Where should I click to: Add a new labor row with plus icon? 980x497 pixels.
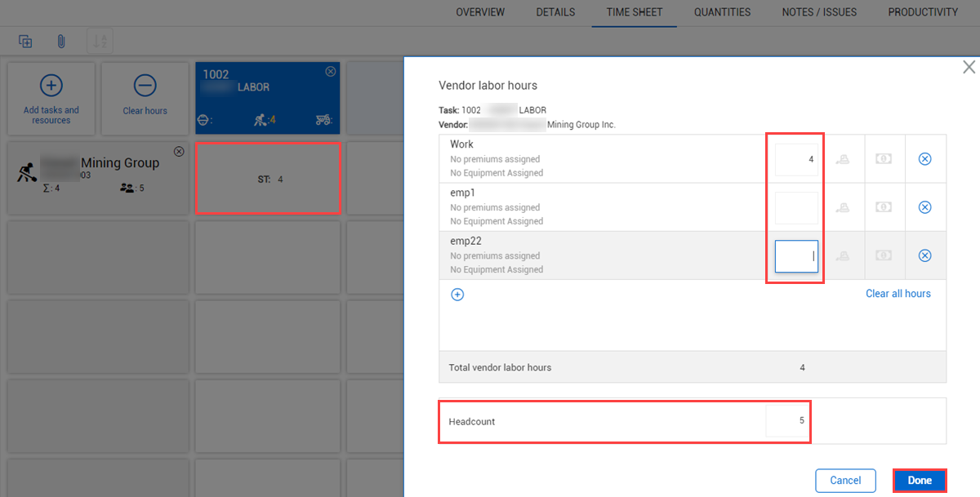pyautogui.click(x=457, y=295)
